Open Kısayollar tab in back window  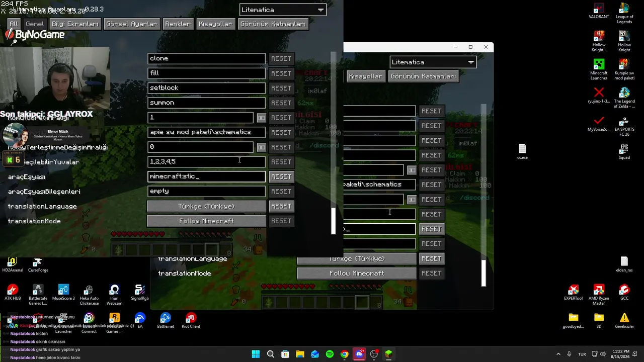[x=366, y=76]
